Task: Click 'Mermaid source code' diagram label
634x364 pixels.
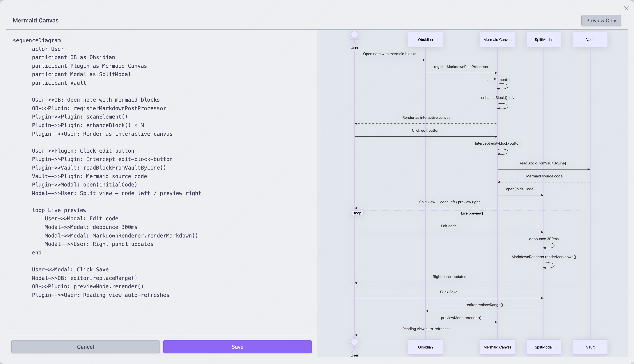Action: (544, 176)
